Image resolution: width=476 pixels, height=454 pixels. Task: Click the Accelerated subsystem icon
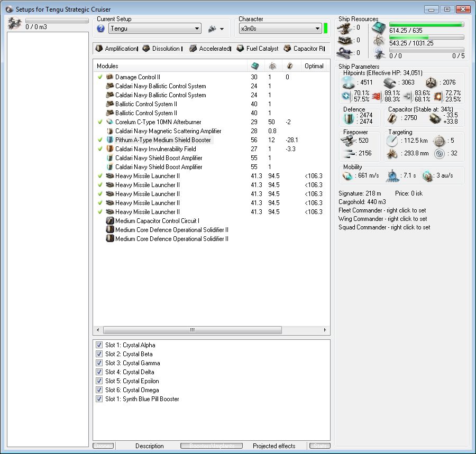click(x=193, y=48)
